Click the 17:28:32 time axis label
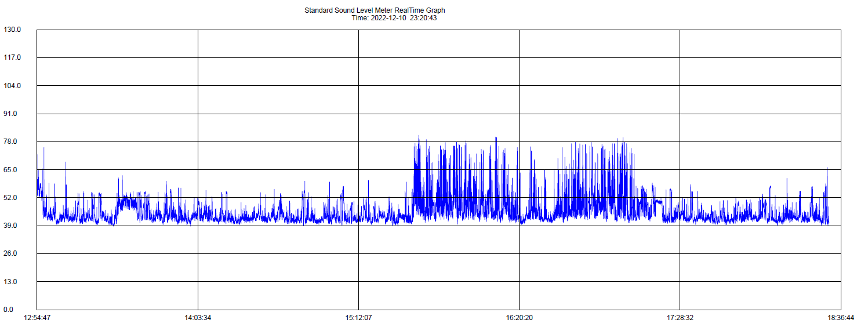868x334 pixels. [680, 318]
